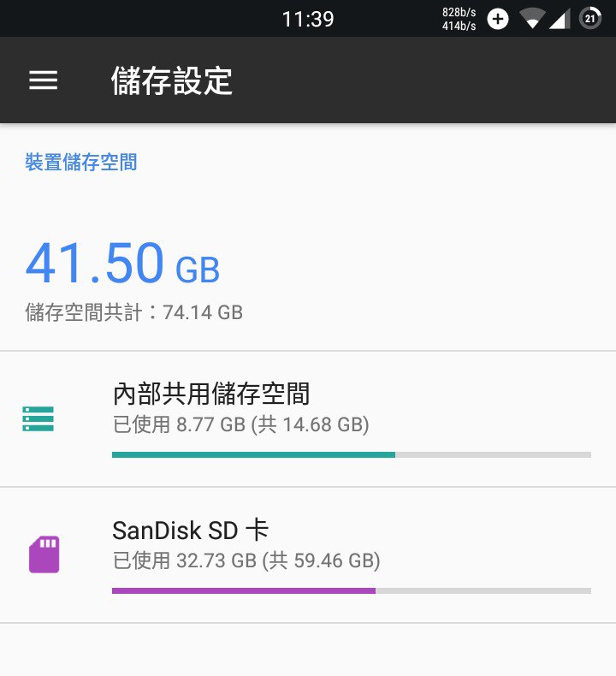The height and width of the screenshot is (676, 616).
Task: Tap the circular battery 21 indicator
Action: click(x=590, y=19)
